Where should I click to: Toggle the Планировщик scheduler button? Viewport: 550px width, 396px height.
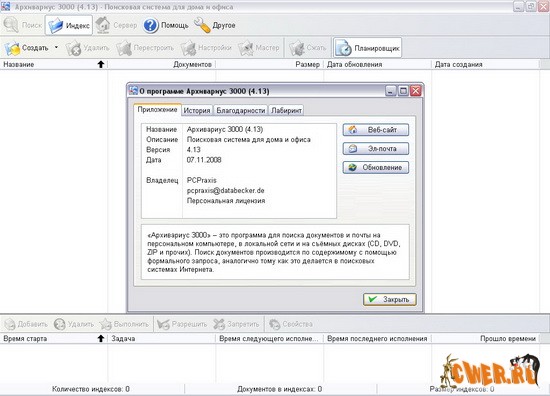[x=367, y=48]
